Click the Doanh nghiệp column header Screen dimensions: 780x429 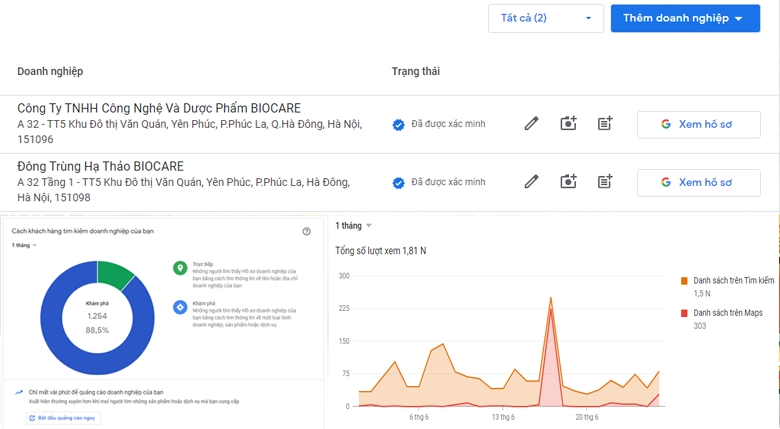click(50, 72)
